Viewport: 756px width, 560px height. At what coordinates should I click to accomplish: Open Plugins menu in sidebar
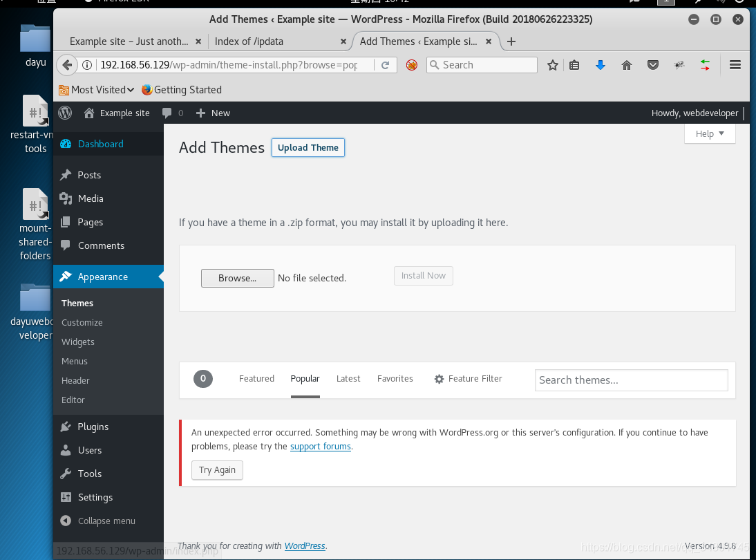click(108, 427)
